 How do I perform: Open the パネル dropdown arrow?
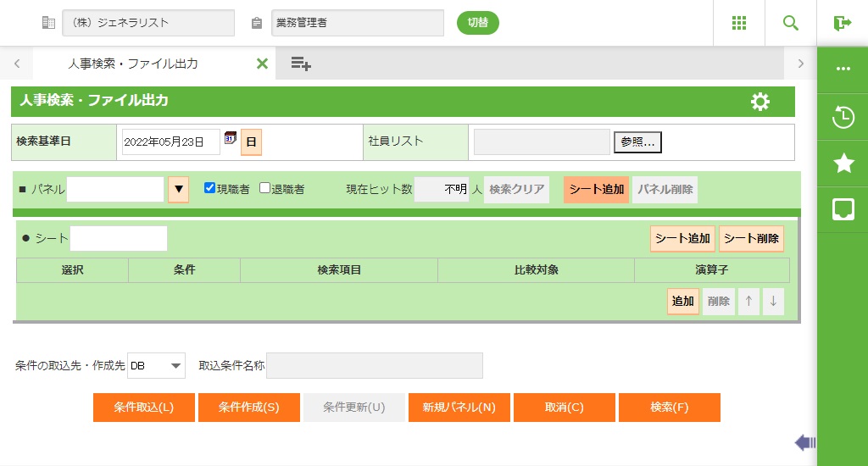click(178, 189)
